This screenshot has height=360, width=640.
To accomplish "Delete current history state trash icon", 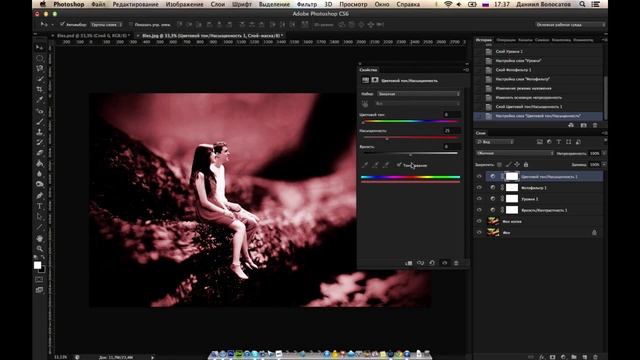I will point(595,125).
